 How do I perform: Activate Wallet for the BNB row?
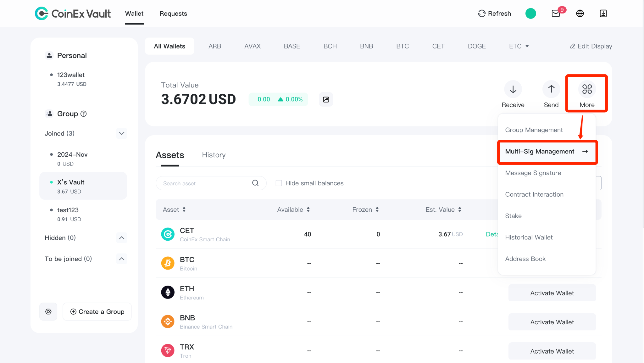coord(552,322)
